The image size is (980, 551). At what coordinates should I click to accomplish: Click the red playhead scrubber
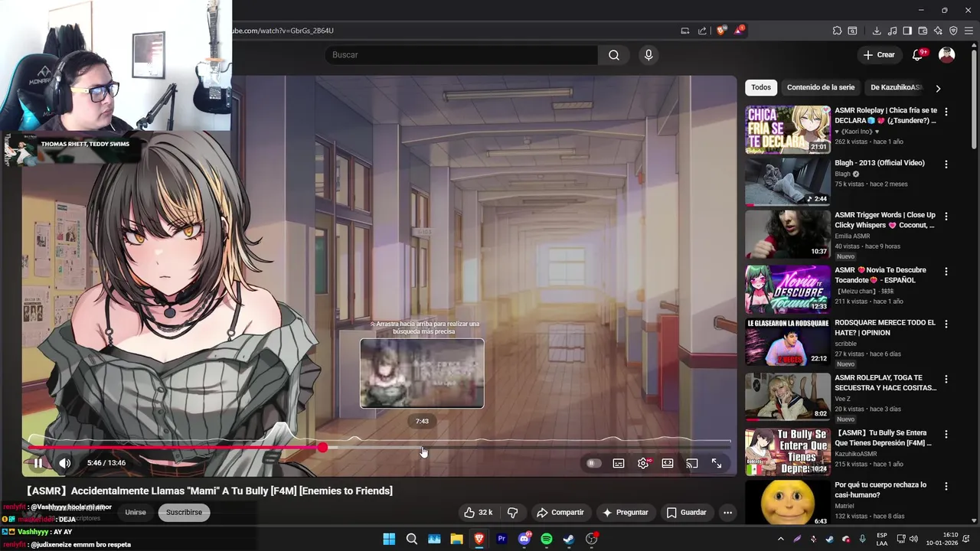coord(322,448)
